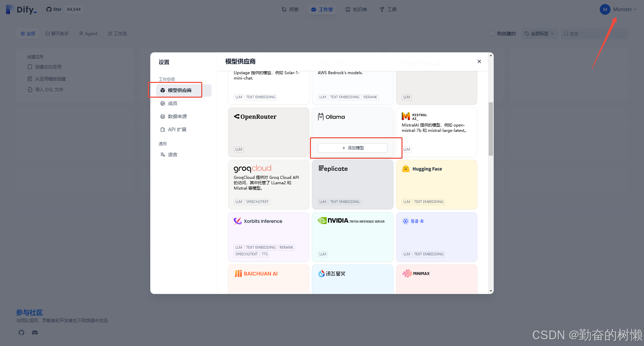Open the 探索 navigation tab
The height and width of the screenshot is (346, 644).
(x=290, y=9)
